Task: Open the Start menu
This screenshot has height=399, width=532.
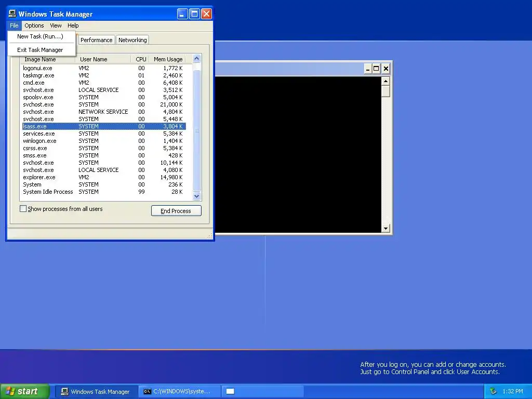Action: point(25,391)
